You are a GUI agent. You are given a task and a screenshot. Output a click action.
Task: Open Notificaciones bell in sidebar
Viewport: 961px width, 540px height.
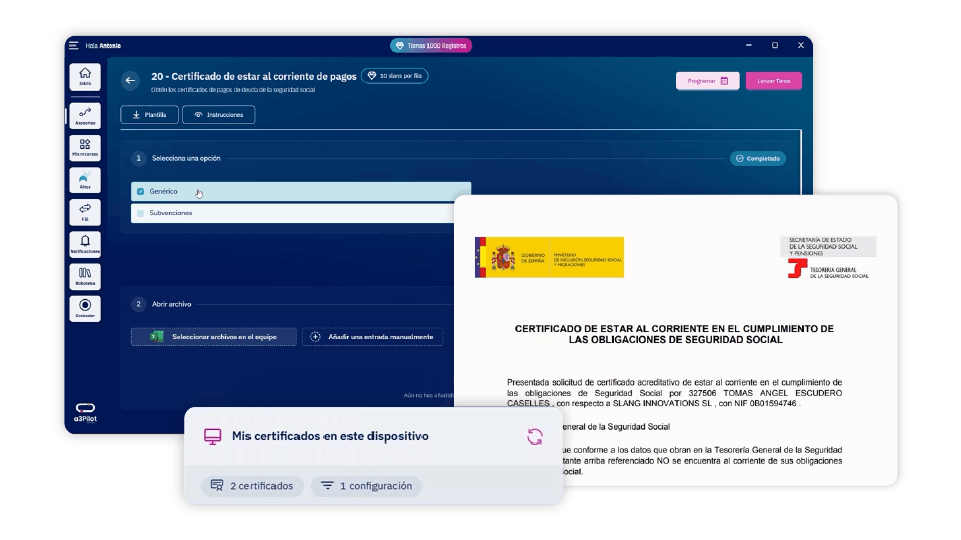(x=85, y=244)
